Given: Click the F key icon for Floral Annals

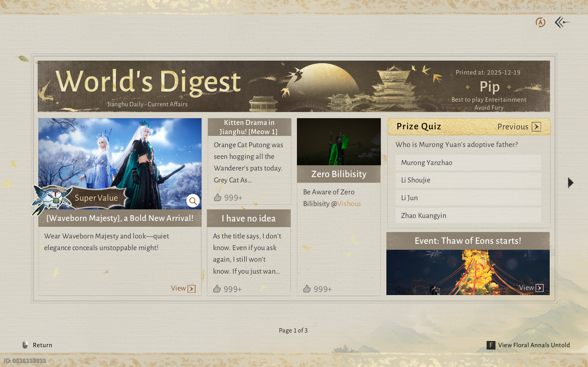Looking at the screenshot, I should (x=491, y=345).
